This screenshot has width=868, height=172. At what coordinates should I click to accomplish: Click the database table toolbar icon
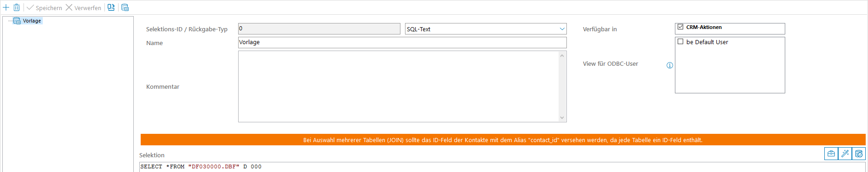click(x=125, y=7)
